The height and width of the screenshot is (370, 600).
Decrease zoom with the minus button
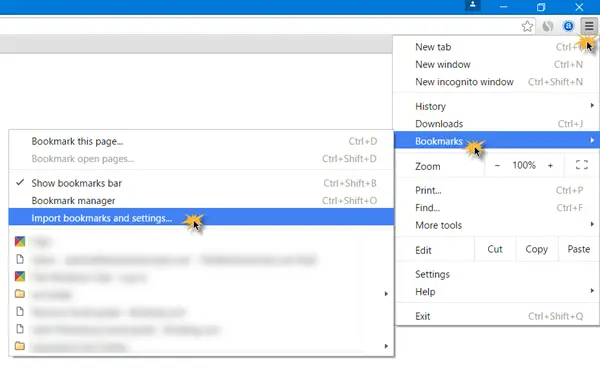click(x=497, y=166)
